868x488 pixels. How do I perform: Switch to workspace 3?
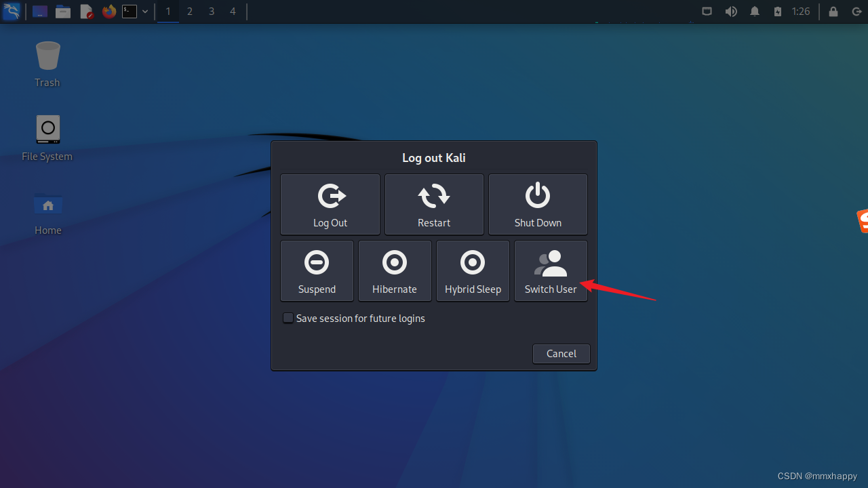point(212,12)
